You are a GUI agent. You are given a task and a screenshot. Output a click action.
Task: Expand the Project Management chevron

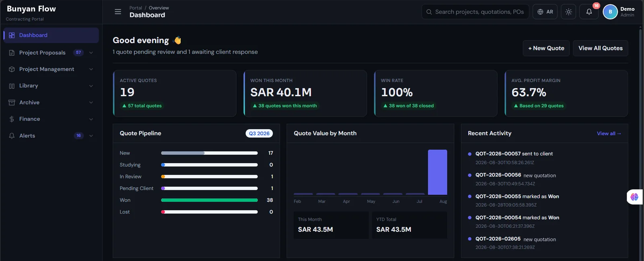point(91,69)
